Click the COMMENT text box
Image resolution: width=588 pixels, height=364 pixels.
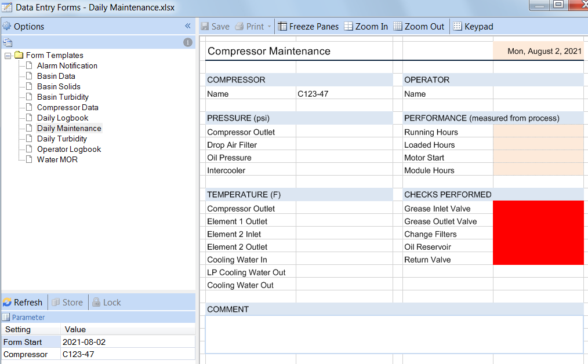(x=394, y=334)
